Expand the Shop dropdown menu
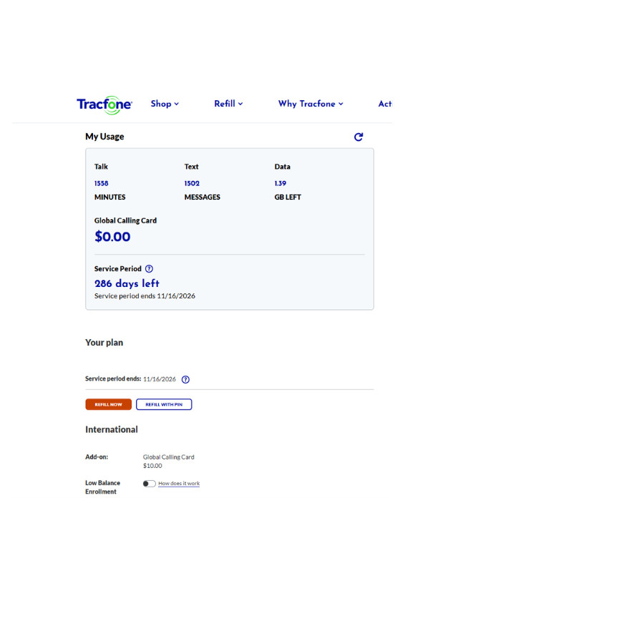The width and height of the screenshot is (644, 644). [x=165, y=104]
